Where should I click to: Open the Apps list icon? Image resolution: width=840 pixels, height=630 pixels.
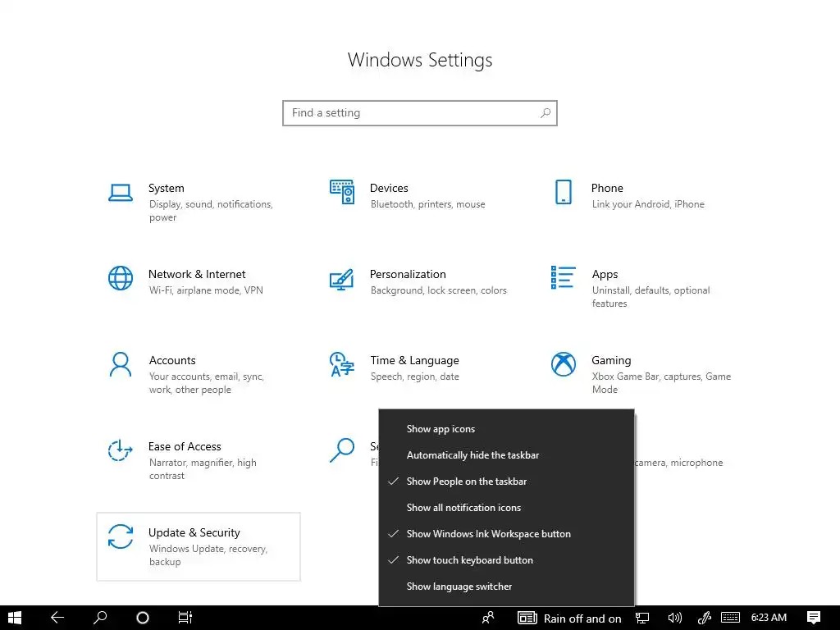(563, 277)
